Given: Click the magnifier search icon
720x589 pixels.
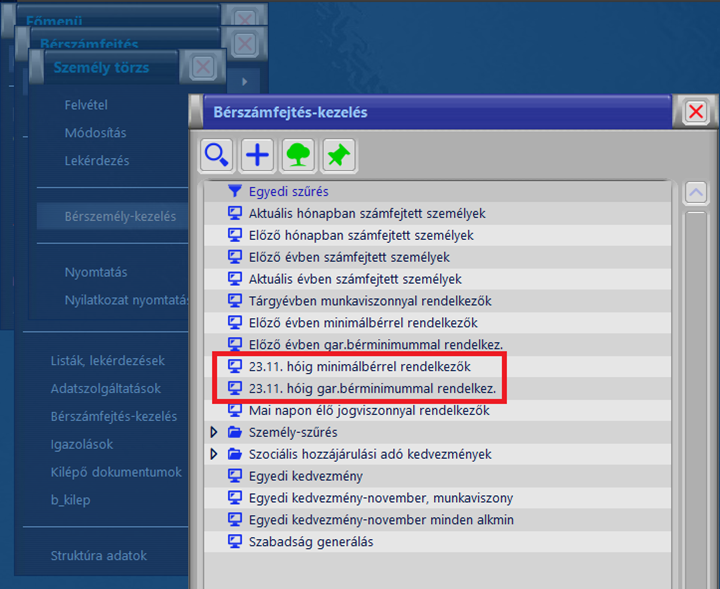Looking at the screenshot, I should pyautogui.click(x=216, y=155).
